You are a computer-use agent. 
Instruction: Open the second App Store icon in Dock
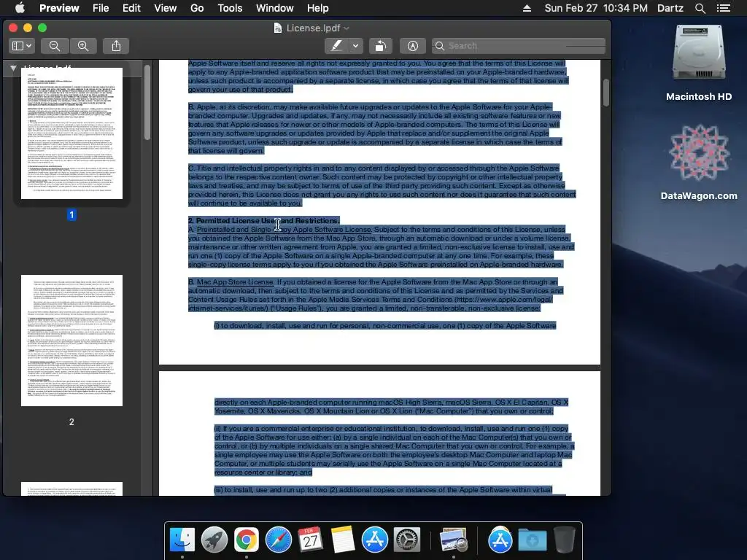pyautogui.click(x=500, y=540)
